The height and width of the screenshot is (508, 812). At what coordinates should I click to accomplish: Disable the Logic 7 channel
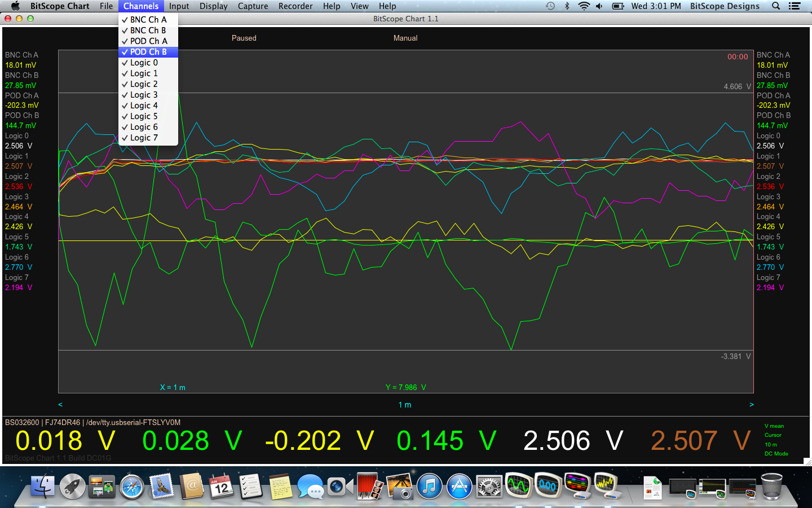click(144, 138)
